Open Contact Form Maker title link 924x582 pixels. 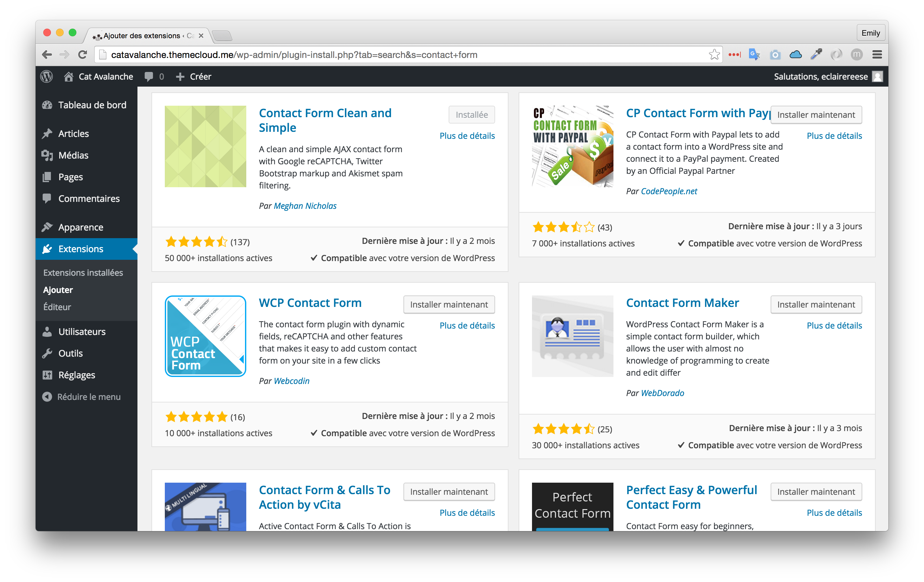[682, 303]
